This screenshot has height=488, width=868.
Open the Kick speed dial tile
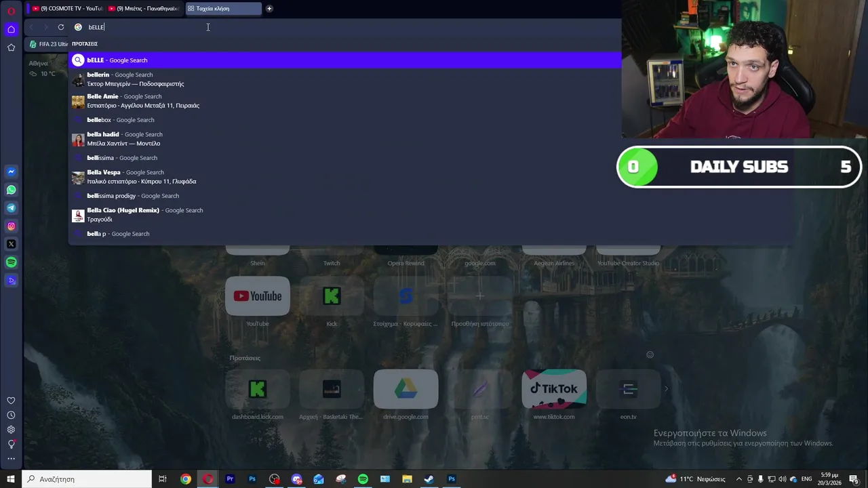[332, 296]
